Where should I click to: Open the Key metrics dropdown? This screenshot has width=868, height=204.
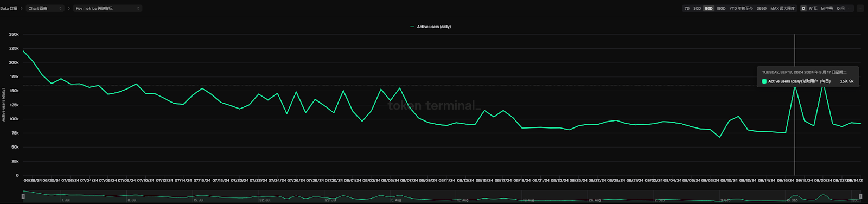[x=107, y=8]
